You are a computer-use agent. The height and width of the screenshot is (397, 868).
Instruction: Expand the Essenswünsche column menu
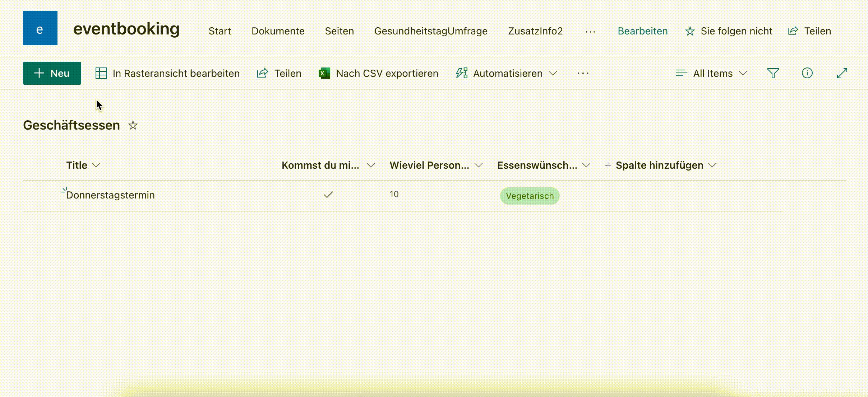pyautogui.click(x=586, y=165)
